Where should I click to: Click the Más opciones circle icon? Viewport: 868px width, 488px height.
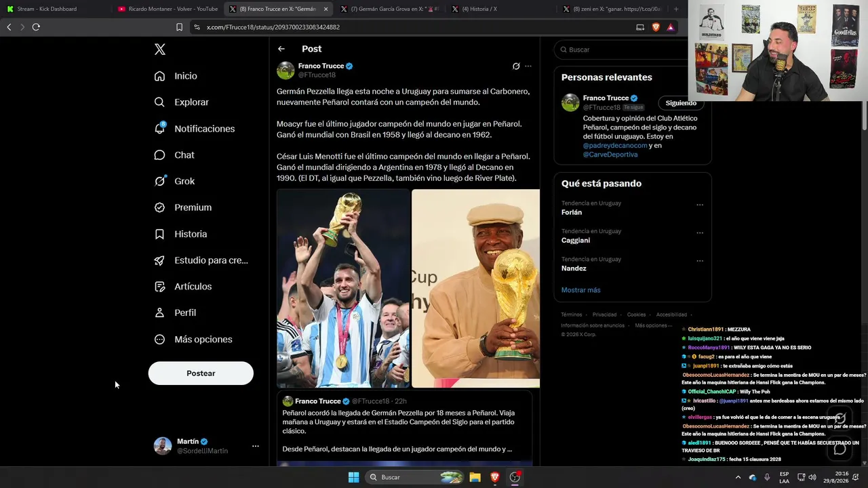[x=159, y=339]
